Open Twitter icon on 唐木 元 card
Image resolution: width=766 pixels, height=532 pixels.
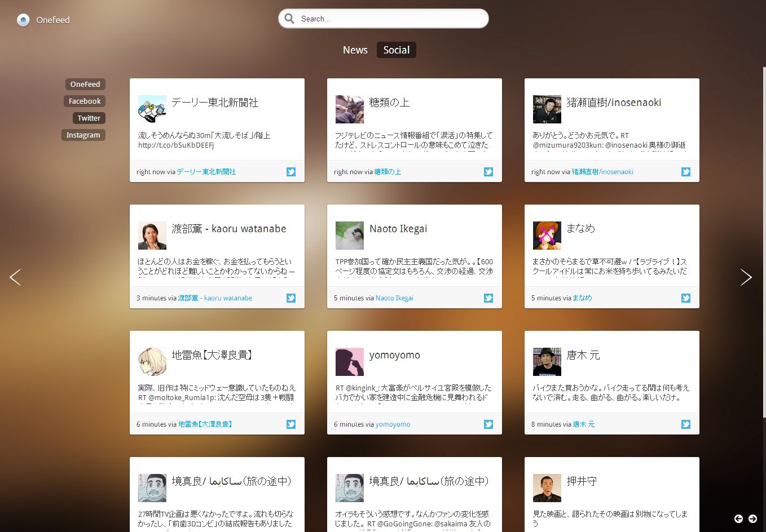point(686,424)
